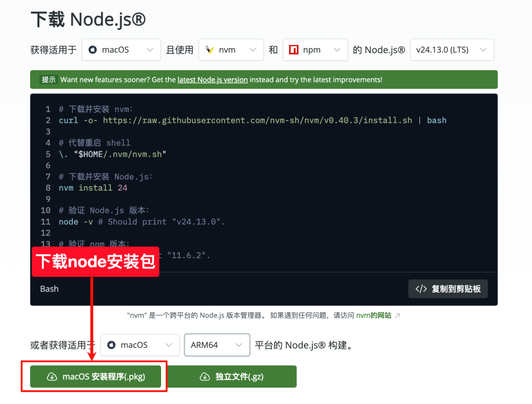The width and height of the screenshot is (532, 404).
Task: Click the \. "$HOME/.nvm/nvm.sh" code line
Action: click(x=112, y=154)
